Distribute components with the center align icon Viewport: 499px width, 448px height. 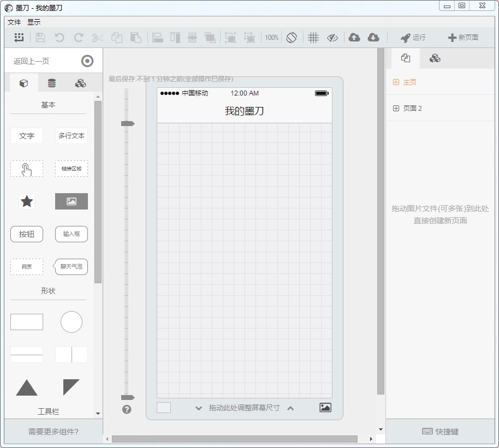(x=192, y=38)
